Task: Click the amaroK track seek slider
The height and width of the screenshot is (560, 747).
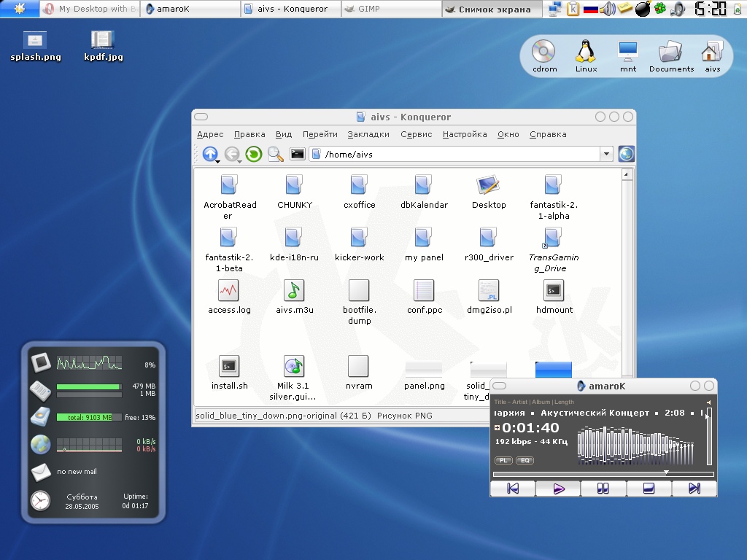Action: pyautogui.click(x=603, y=473)
